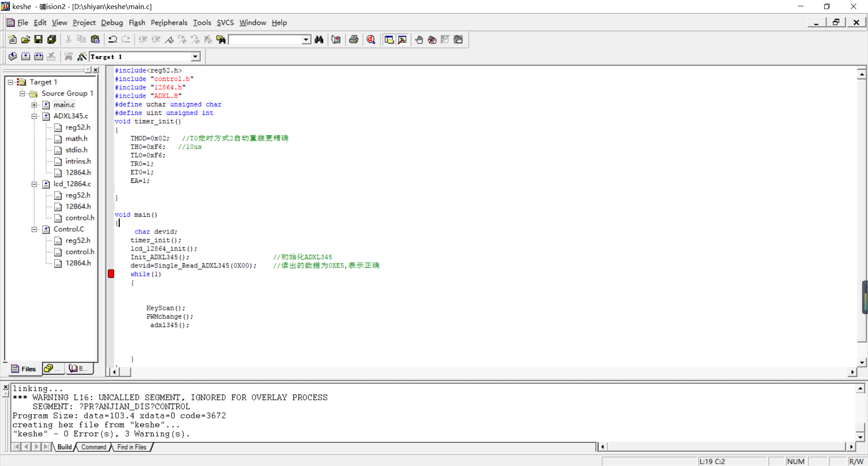
Task: Click the Open file folder icon
Action: (26, 40)
